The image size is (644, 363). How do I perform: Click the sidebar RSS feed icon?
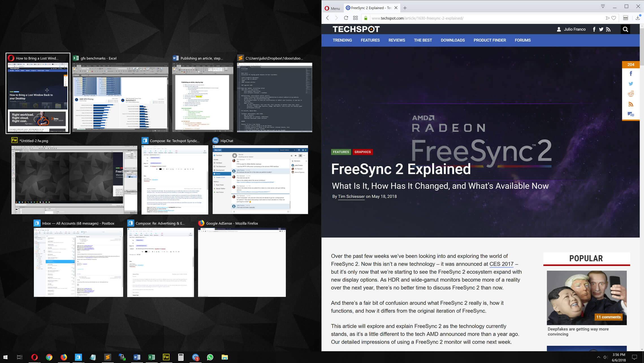coord(631,104)
